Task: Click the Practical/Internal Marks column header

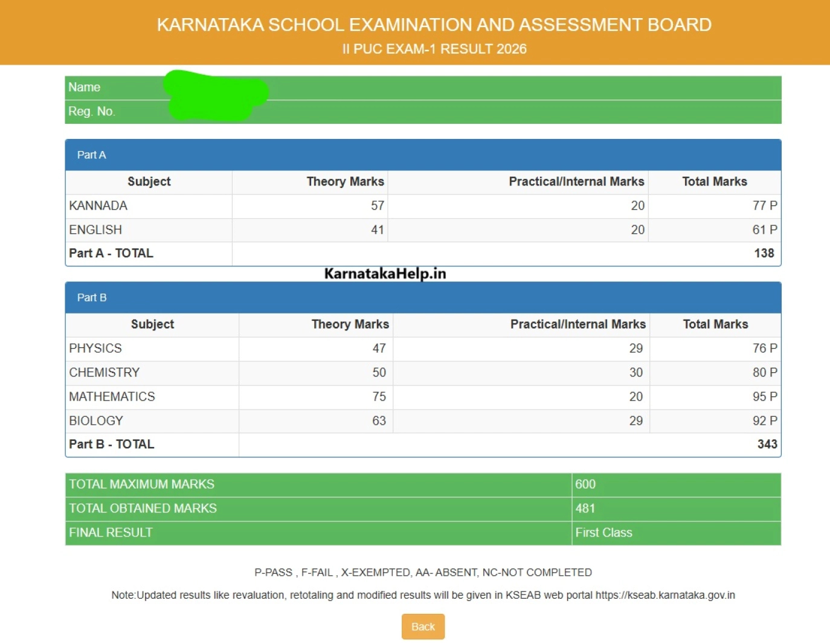Action: click(576, 181)
